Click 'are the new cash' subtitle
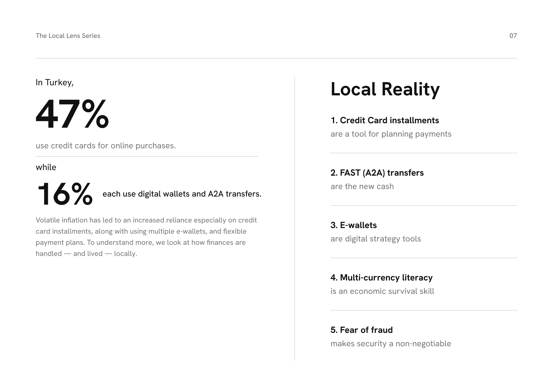 (x=362, y=186)
